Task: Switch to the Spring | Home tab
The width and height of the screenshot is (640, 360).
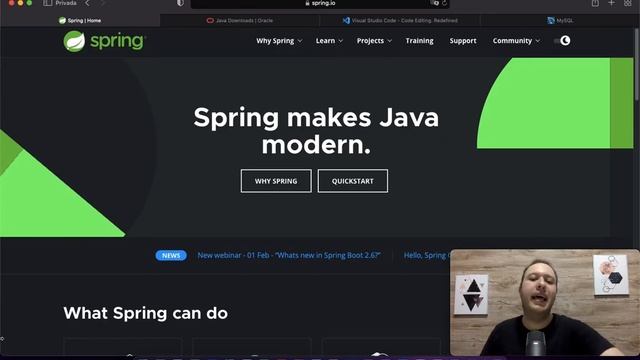Action: (x=80, y=20)
